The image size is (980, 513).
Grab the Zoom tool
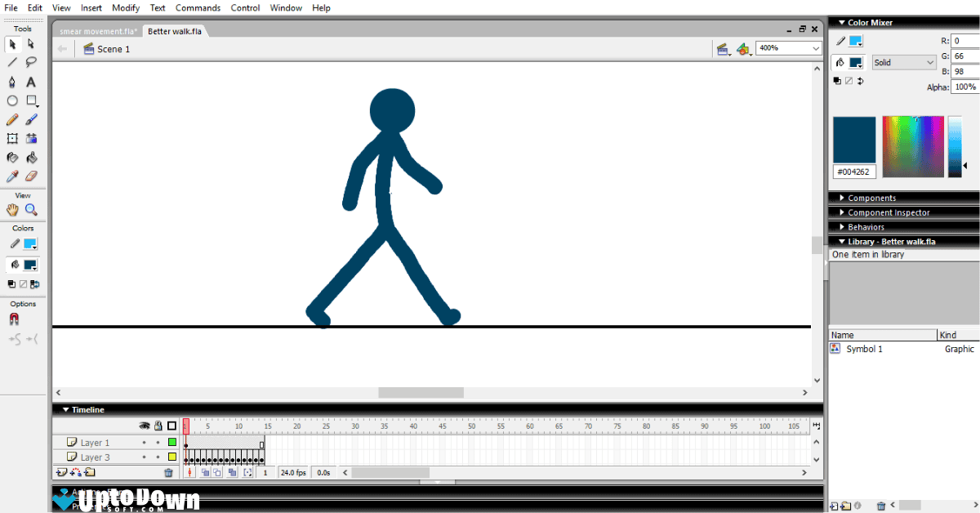pos(31,209)
